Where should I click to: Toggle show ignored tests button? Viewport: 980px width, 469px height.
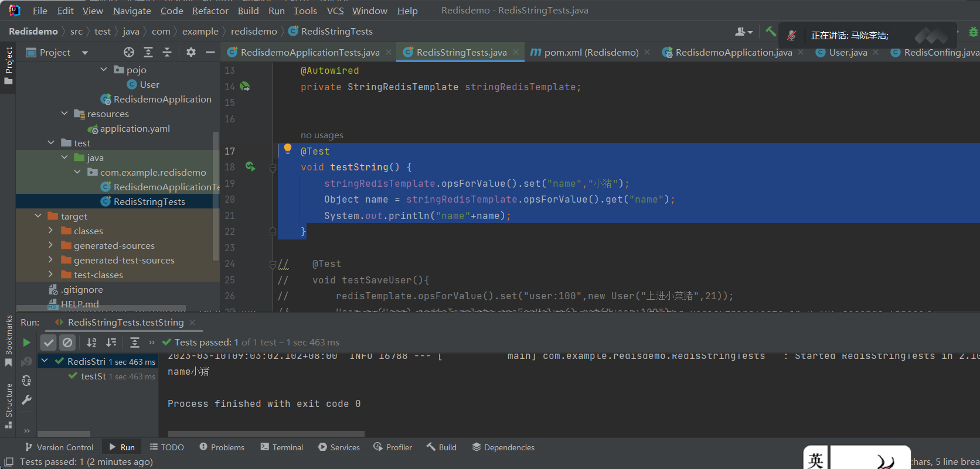(x=67, y=343)
